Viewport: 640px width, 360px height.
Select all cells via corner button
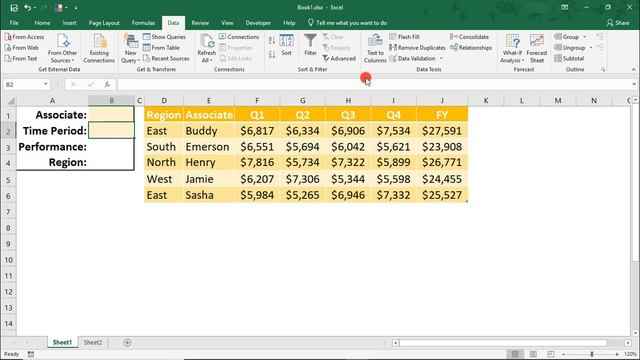pos(9,100)
